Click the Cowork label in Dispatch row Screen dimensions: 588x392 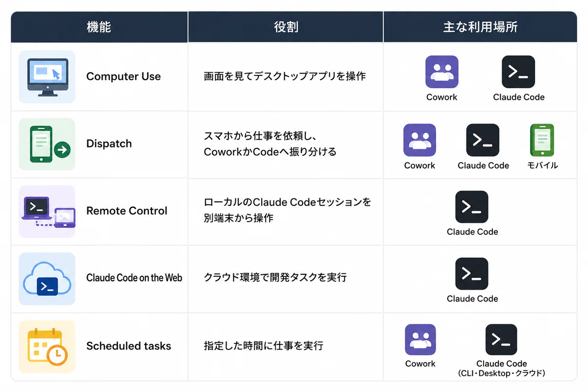point(420,166)
